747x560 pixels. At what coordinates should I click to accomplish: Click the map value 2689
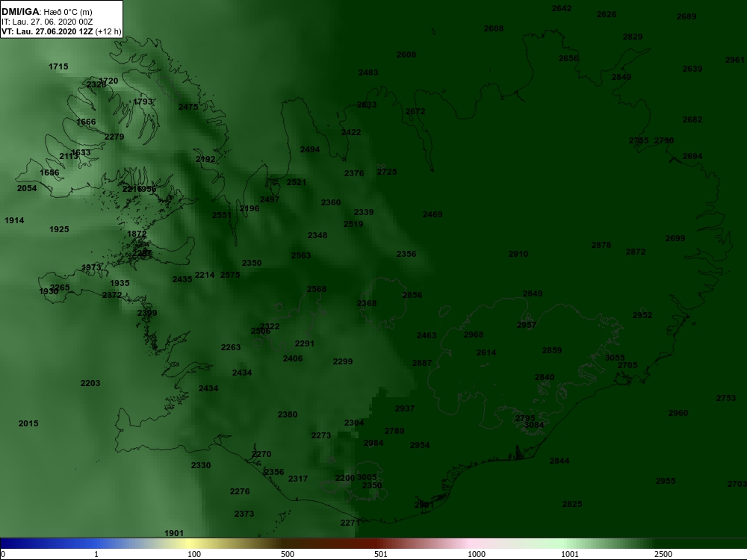(686, 16)
